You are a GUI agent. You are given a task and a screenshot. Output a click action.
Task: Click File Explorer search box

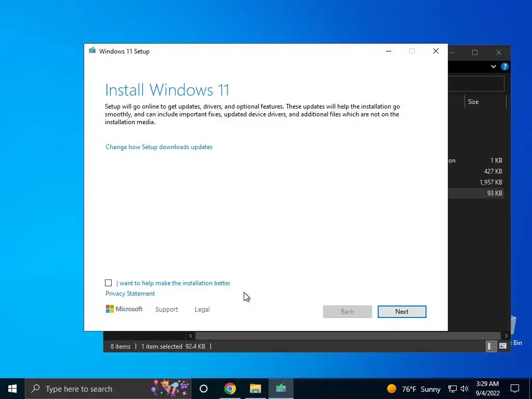pyautogui.click(x=476, y=84)
